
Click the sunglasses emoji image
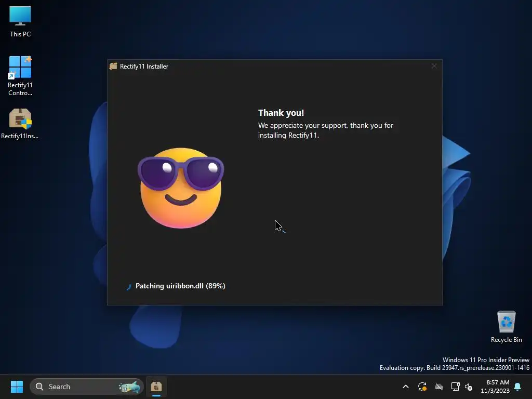click(181, 188)
